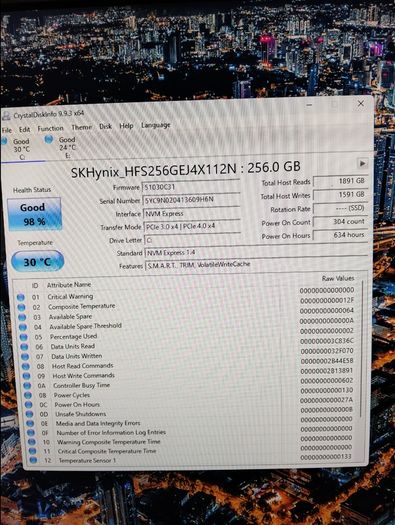This screenshot has height=525, width=395.
Task: Click raw value 000000000027A
Action: (x=327, y=400)
